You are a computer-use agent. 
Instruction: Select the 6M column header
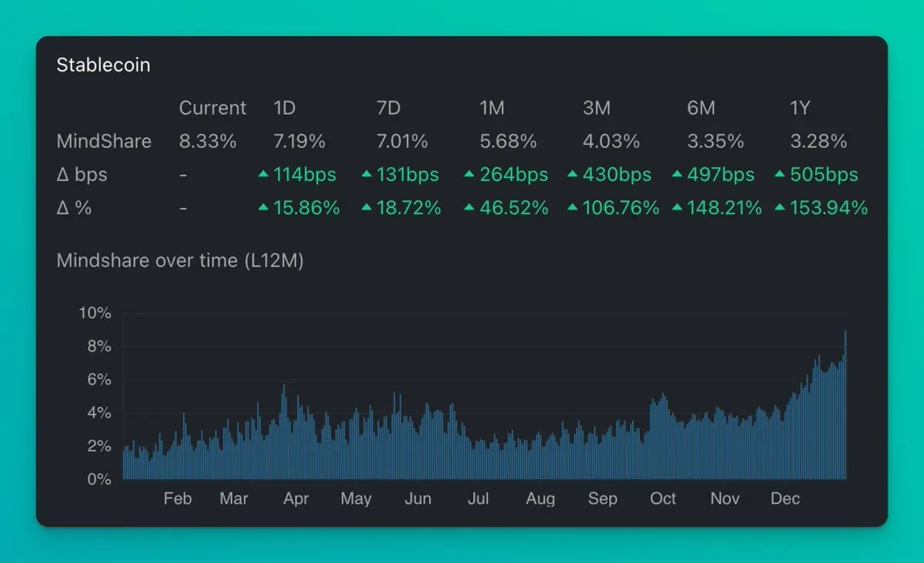click(701, 108)
